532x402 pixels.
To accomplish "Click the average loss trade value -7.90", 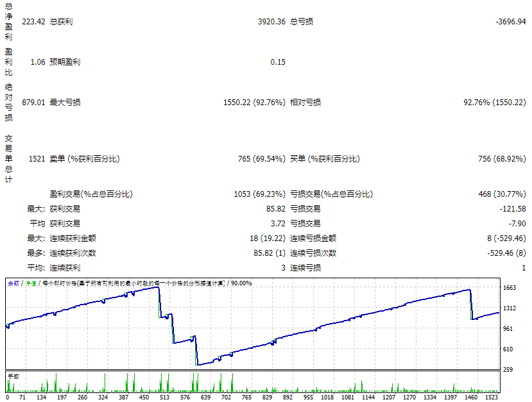I will point(517,224).
